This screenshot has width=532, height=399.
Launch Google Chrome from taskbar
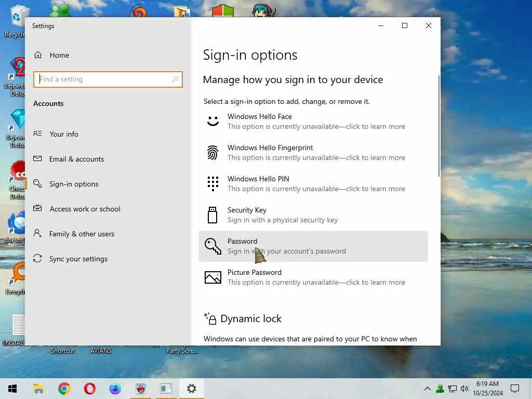point(64,389)
